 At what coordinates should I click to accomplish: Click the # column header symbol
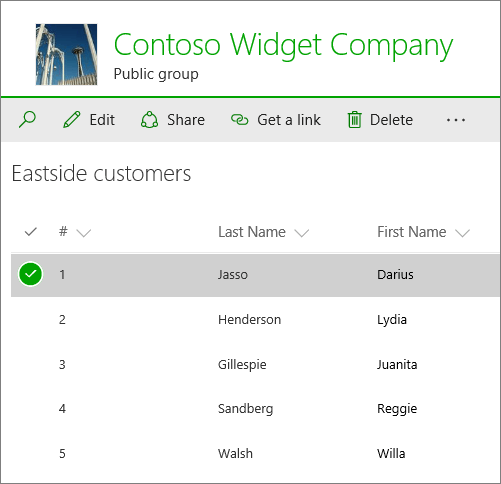coord(63,231)
